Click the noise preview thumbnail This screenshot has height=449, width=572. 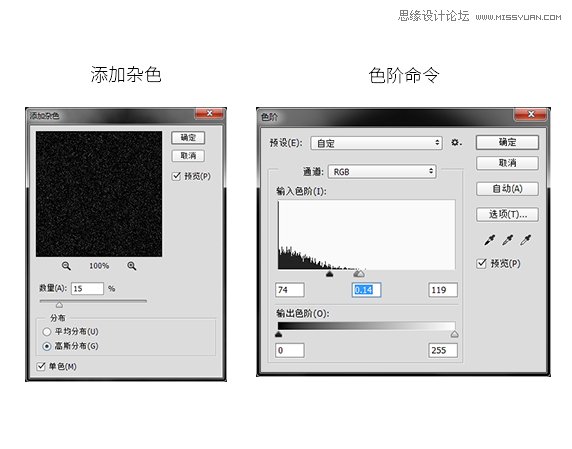pyautogui.click(x=99, y=194)
